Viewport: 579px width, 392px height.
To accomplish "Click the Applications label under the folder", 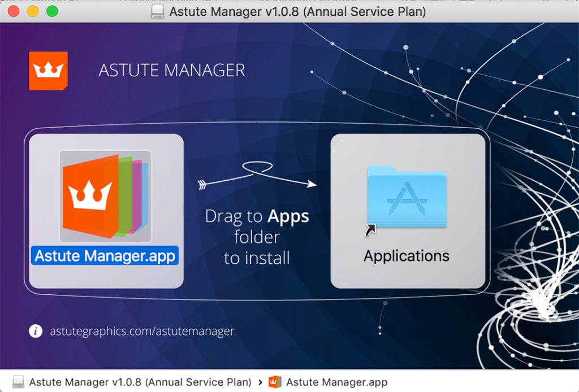I will tap(406, 256).
